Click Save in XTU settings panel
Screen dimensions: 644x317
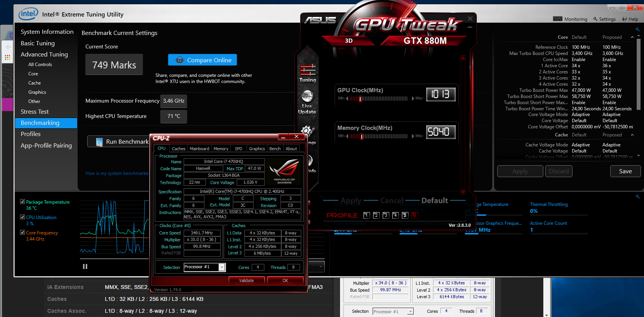point(625,171)
